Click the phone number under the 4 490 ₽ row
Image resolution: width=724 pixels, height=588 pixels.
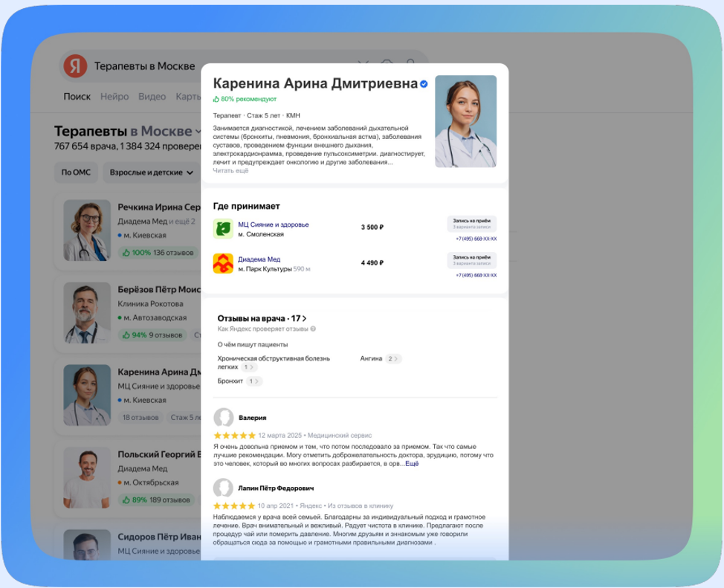point(476,275)
